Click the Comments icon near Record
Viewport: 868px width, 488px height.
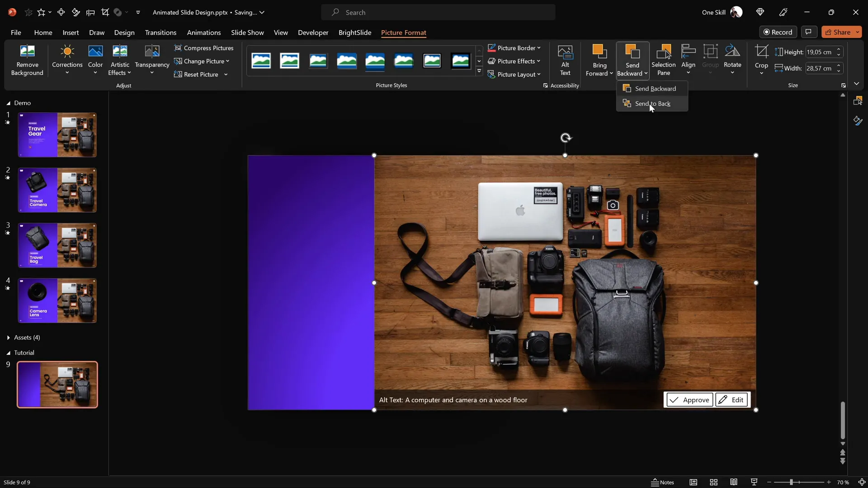[x=808, y=32]
